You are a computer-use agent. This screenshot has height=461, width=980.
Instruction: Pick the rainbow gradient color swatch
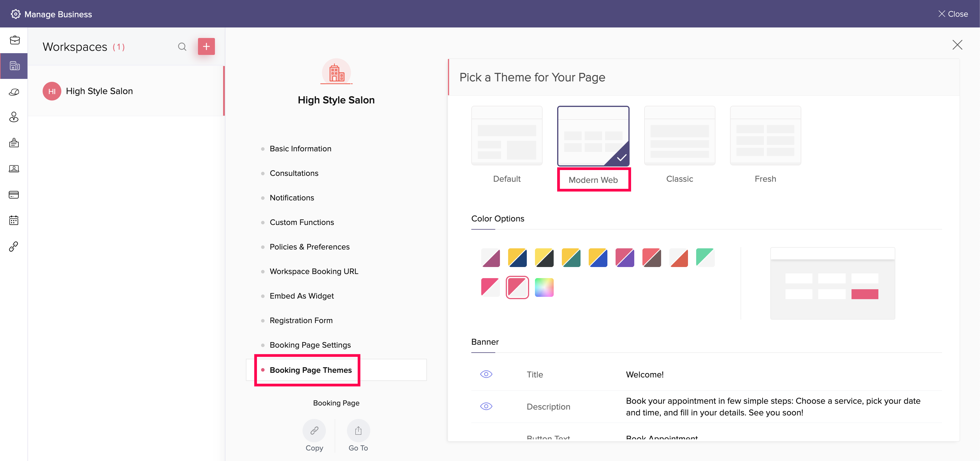(544, 287)
